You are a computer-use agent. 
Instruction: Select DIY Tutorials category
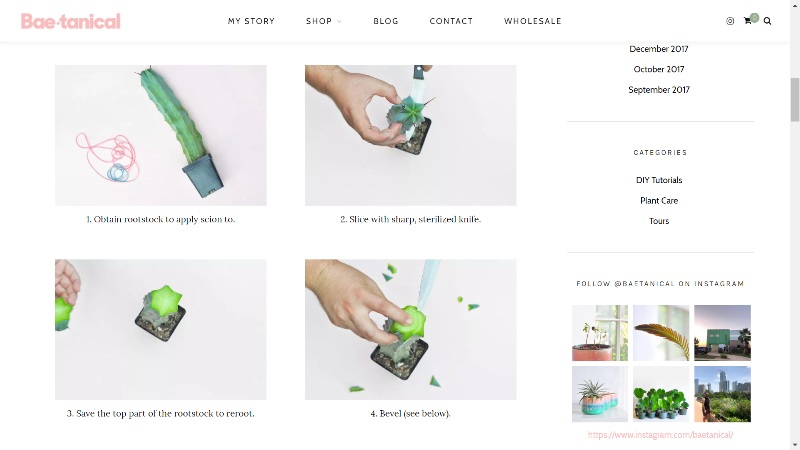(659, 180)
